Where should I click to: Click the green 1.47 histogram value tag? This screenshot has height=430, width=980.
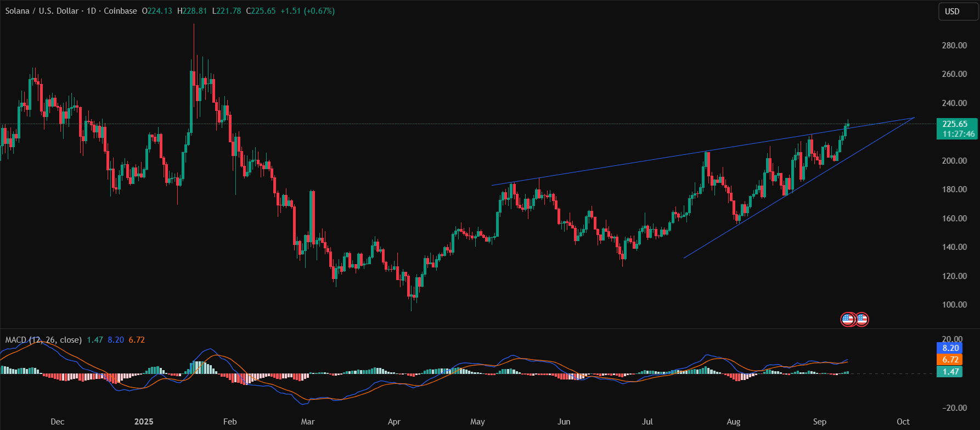[x=950, y=372]
